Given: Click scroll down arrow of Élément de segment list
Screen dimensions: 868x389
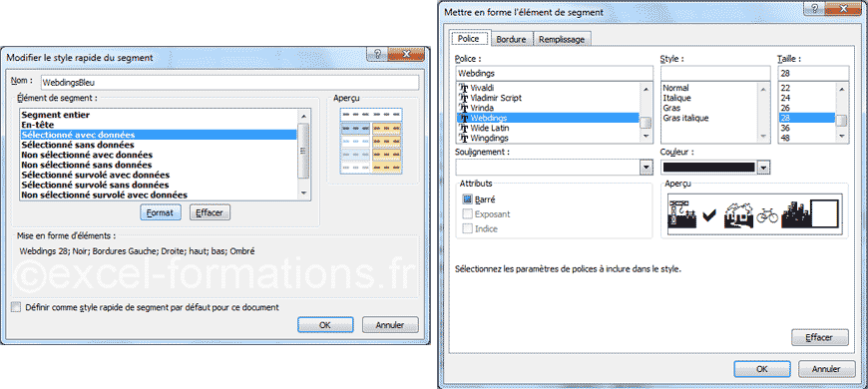Looking at the screenshot, I should (x=303, y=194).
